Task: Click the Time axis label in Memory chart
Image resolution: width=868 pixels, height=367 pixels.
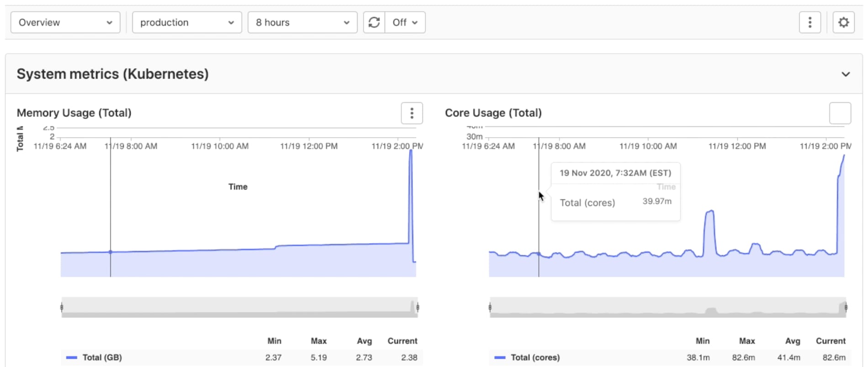Action: [238, 186]
